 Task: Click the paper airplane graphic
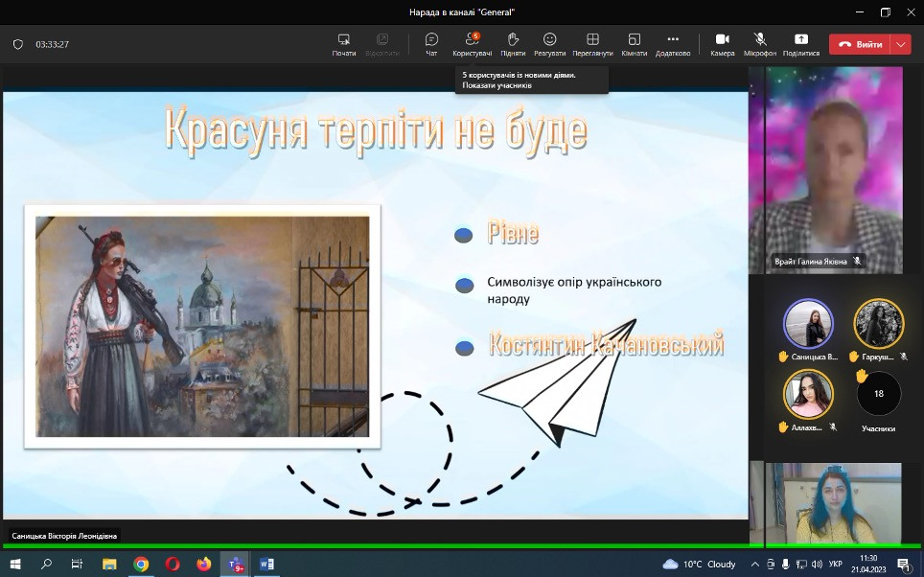click(x=558, y=381)
